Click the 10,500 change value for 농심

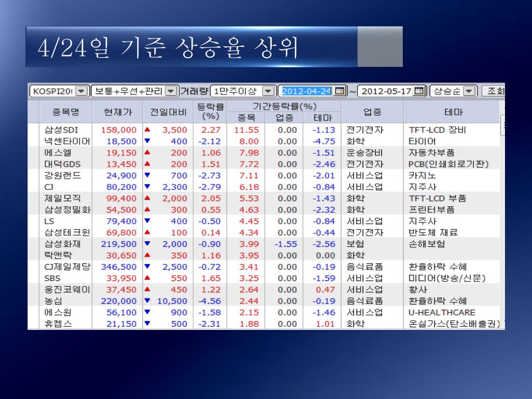[172, 301]
